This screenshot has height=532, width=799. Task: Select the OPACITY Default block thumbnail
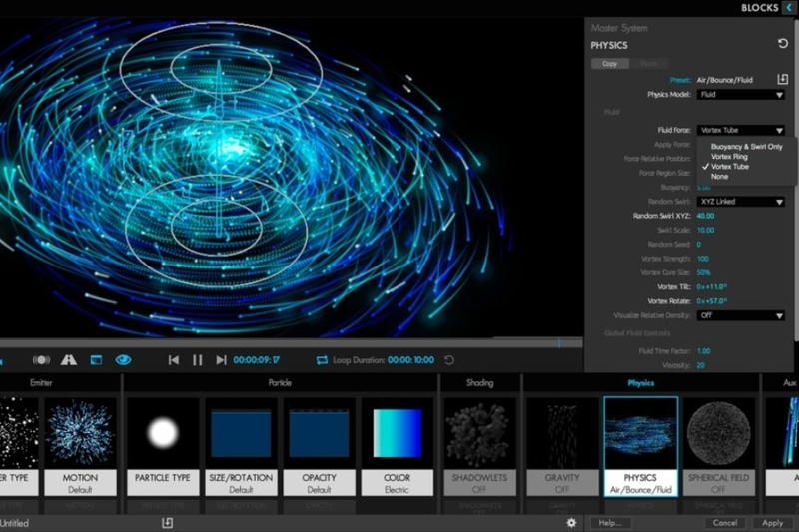319,446
